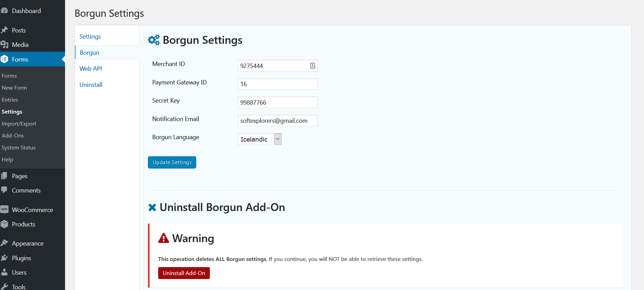Open WooCommerce in the admin menu
The image size is (644, 290).
coord(33,210)
